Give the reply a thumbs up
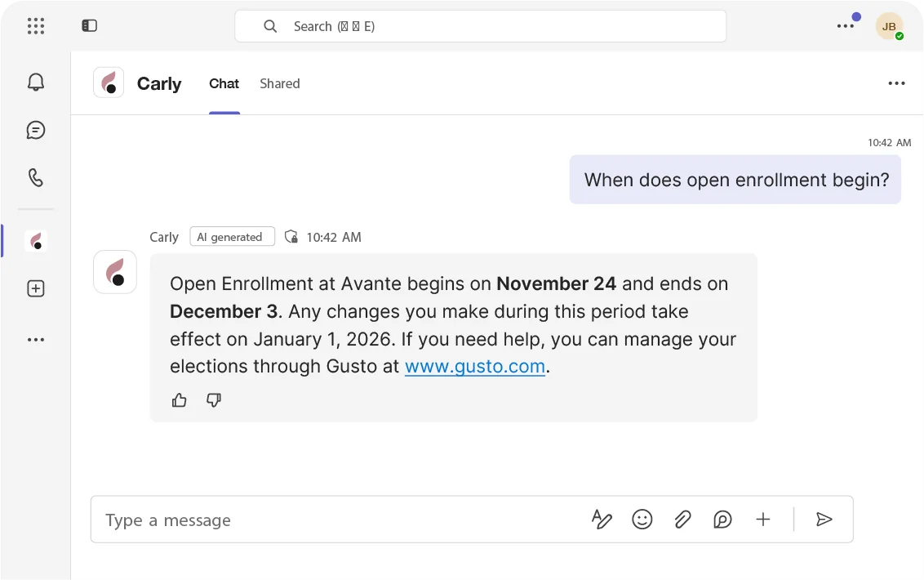Image resolution: width=924 pixels, height=580 pixels. [x=179, y=400]
